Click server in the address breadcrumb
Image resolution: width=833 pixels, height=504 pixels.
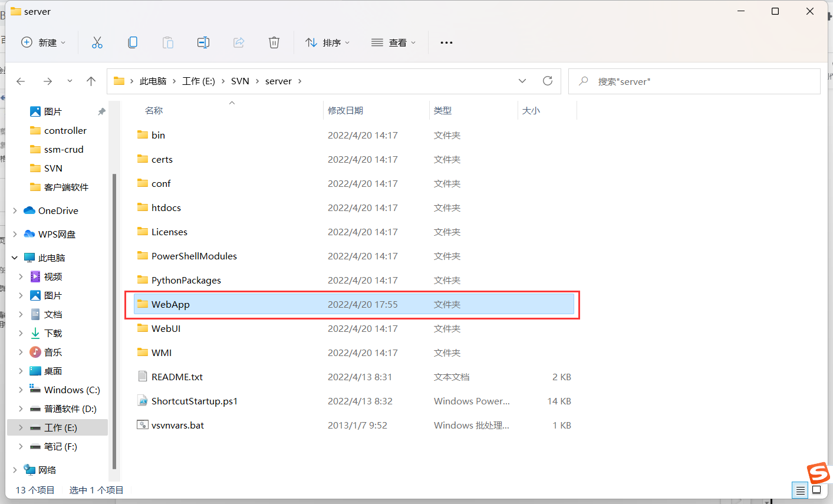tap(278, 81)
